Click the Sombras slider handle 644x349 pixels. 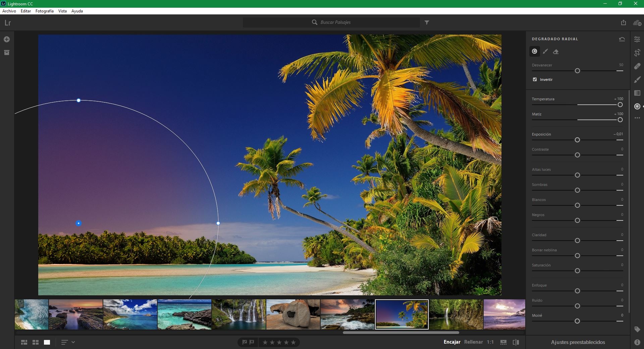coord(577,190)
